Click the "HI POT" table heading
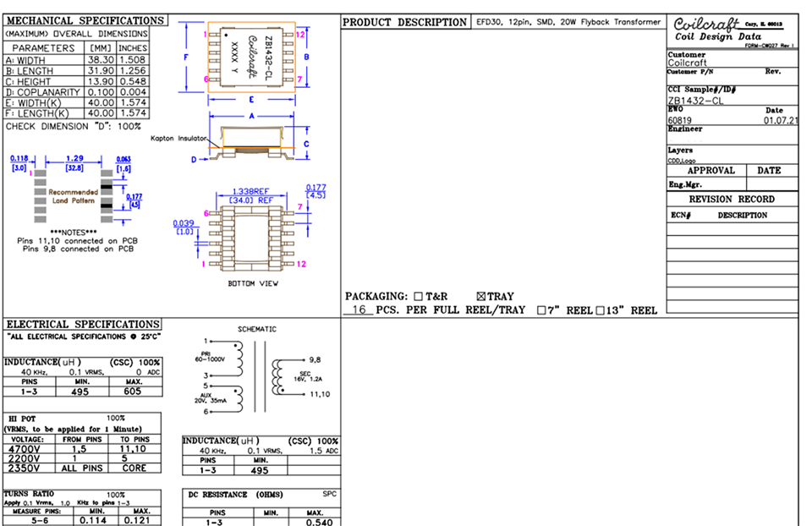 (x=22, y=419)
